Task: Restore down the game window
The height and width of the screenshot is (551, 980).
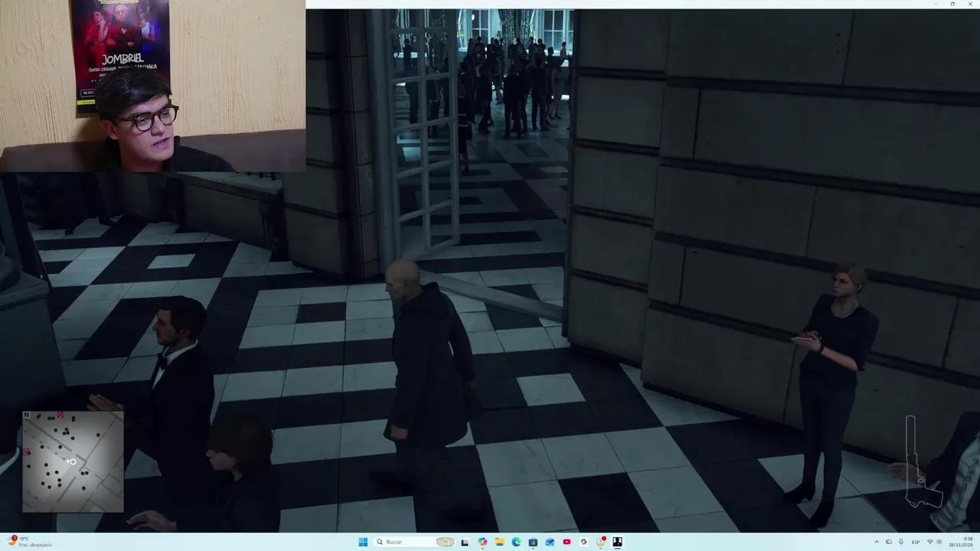Action: (952, 4)
